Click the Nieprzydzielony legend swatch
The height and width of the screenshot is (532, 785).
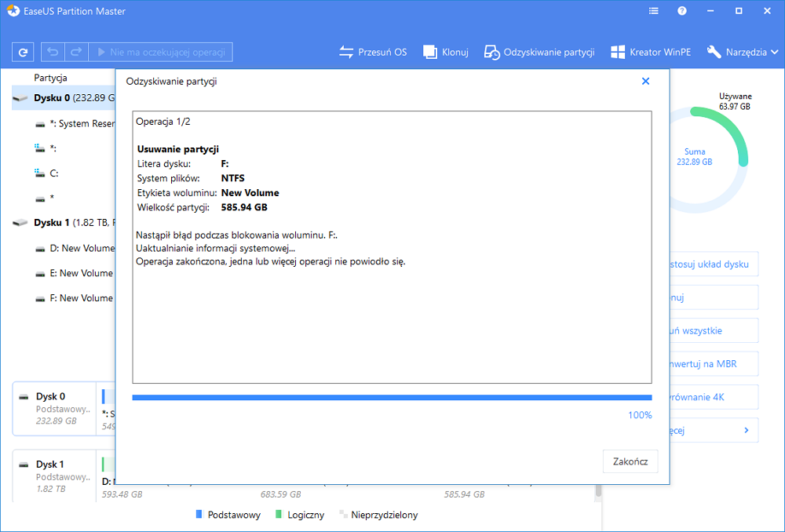(343, 514)
